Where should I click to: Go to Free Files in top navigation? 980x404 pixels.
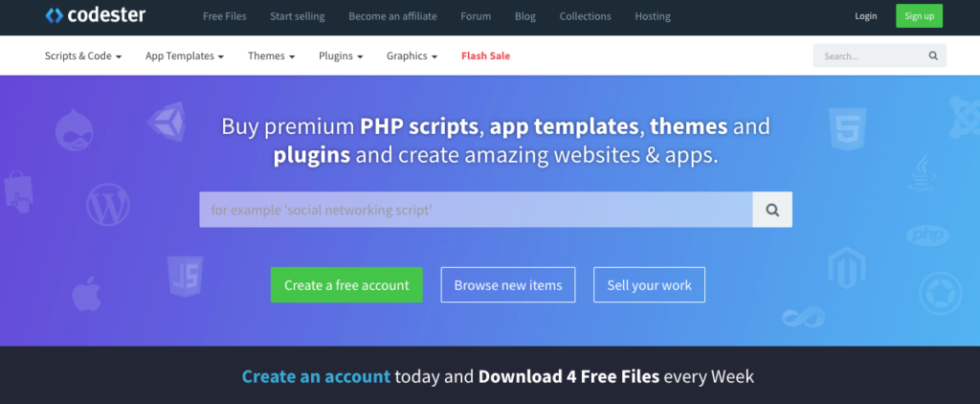(x=224, y=16)
